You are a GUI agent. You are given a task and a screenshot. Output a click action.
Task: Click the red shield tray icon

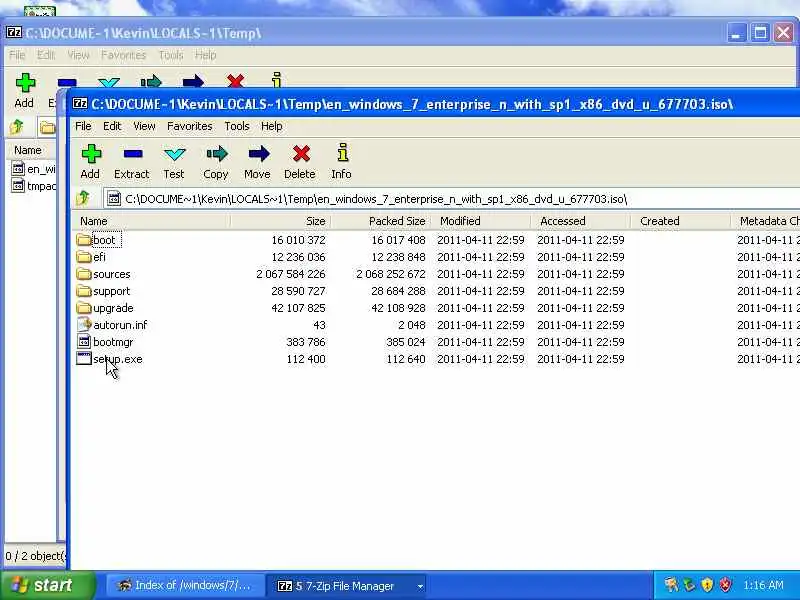click(725, 585)
